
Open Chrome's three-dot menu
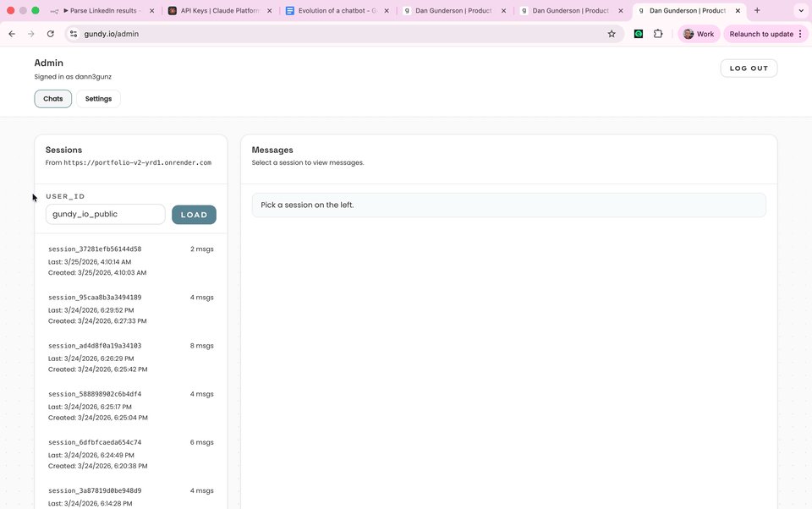pos(800,35)
